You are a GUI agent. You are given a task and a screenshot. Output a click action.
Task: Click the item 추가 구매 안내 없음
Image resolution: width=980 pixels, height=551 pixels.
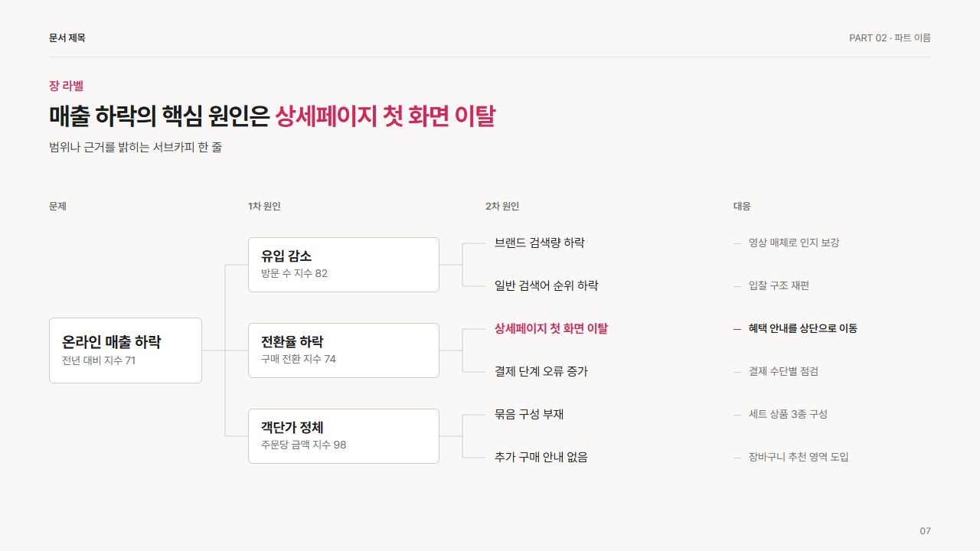pyautogui.click(x=541, y=457)
